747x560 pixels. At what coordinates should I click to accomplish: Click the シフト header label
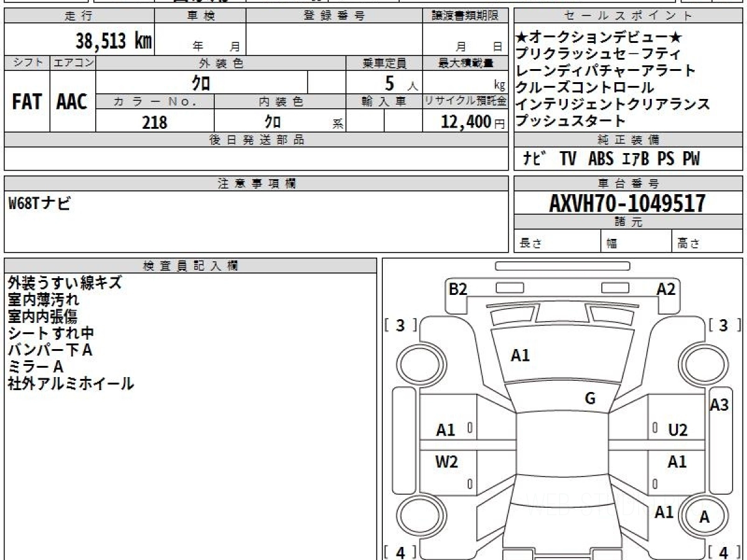(27, 63)
